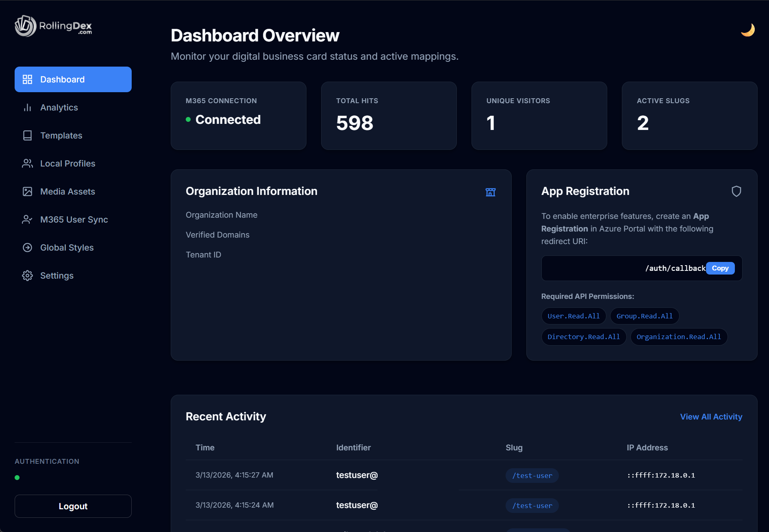769x532 pixels.
Task: Click the Logout button
Action: 73,506
